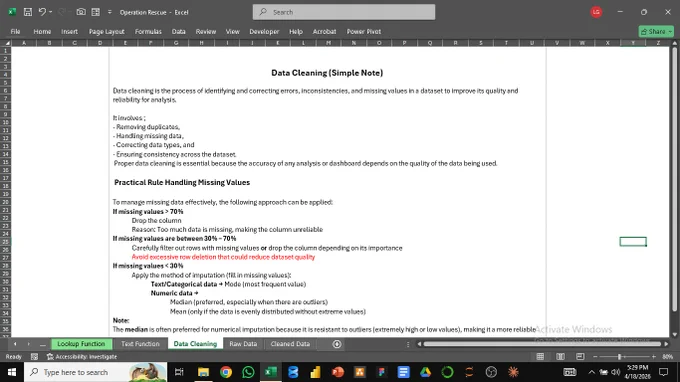Open the File menu
680x382 pixels.
point(15,32)
